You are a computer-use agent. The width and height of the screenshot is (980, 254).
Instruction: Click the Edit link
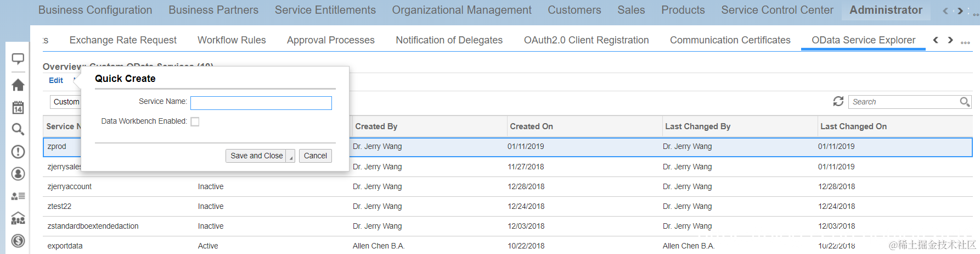[56, 80]
